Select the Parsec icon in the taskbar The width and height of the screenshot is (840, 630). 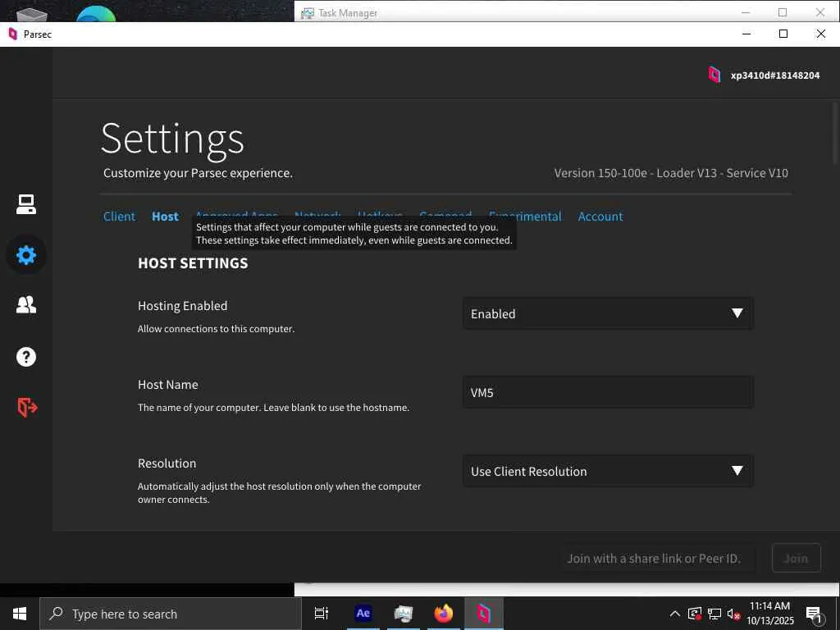(x=484, y=614)
